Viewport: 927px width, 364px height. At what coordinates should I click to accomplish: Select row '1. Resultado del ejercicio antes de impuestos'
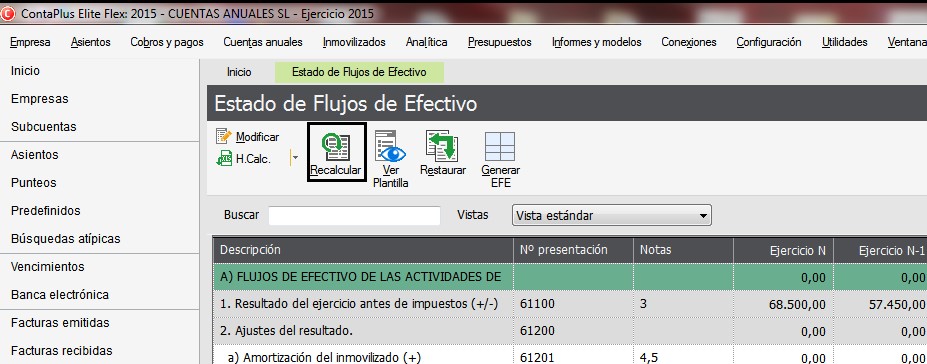click(x=570, y=304)
